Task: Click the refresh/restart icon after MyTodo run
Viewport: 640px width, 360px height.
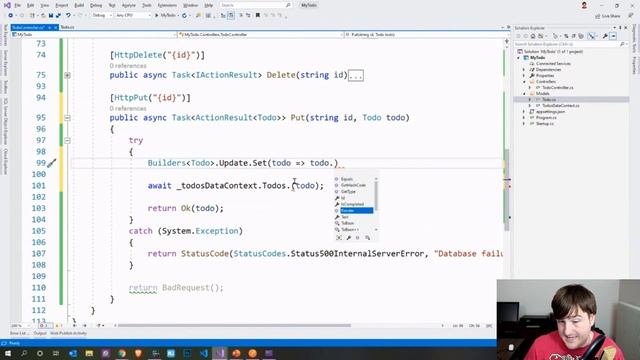Action: [x=184, y=16]
